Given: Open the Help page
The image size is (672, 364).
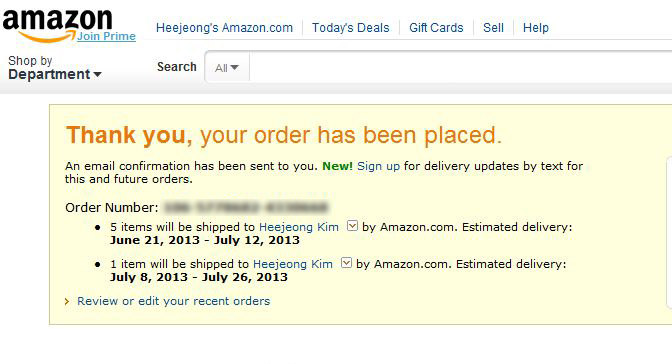Looking at the screenshot, I should click(x=536, y=28).
